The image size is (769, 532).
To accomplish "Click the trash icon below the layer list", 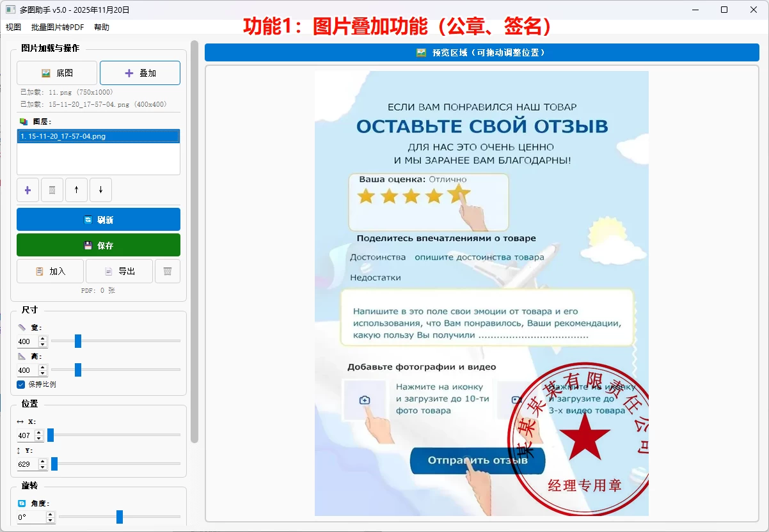I will [x=52, y=189].
